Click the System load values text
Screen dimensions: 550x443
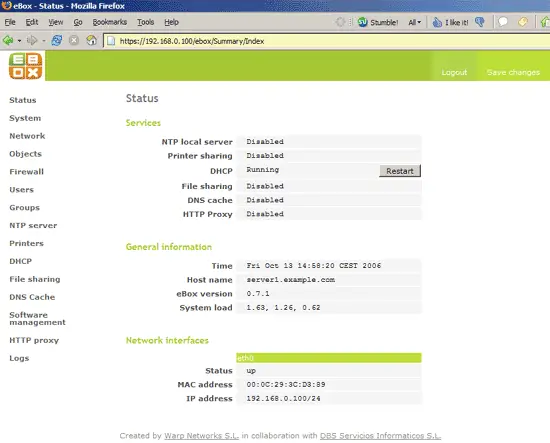coord(283,308)
